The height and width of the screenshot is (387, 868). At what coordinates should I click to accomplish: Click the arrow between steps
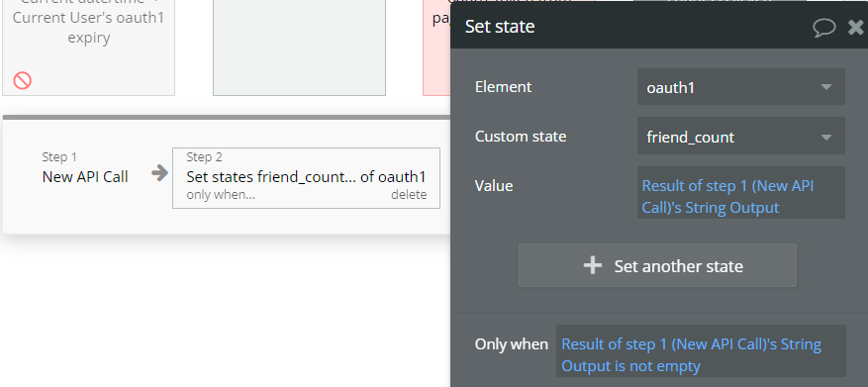click(159, 173)
